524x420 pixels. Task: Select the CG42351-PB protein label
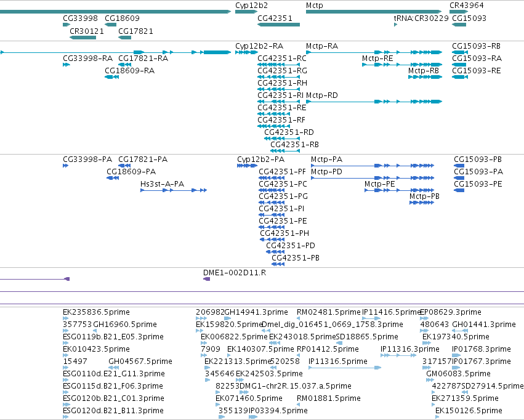[x=296, y=258]
